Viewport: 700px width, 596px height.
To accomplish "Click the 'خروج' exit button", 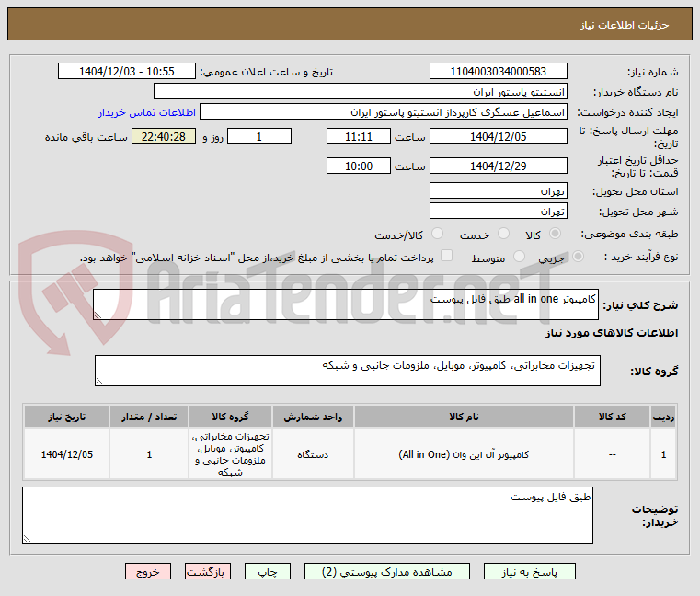I will pyautogui.click(x=148, y=571).
